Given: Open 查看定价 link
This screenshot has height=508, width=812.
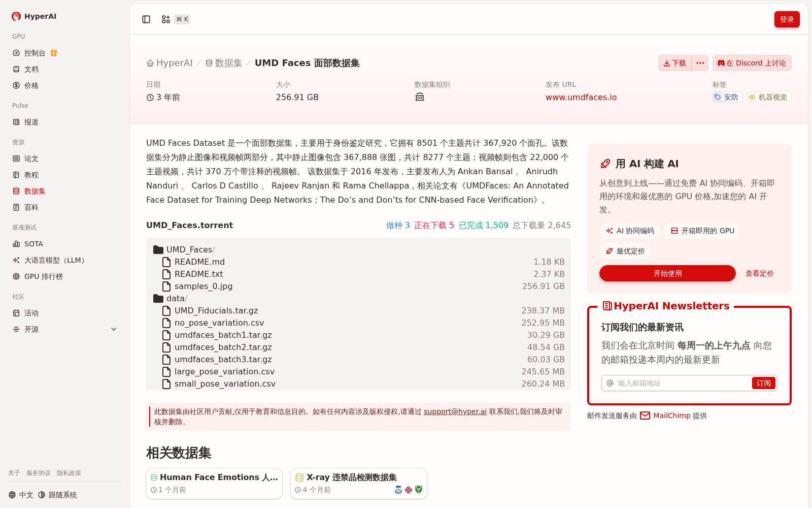Looking at the screenshot, I should click(x=759, y=273).
